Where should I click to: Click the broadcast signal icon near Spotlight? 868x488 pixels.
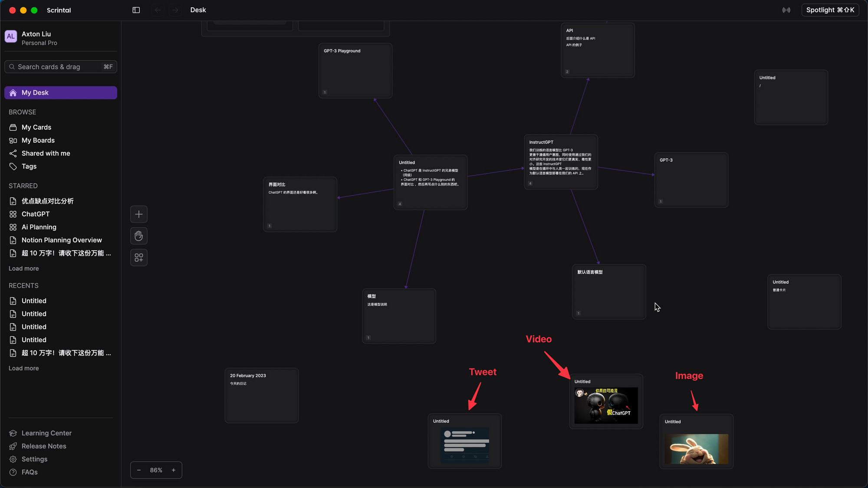coord(786,10)
